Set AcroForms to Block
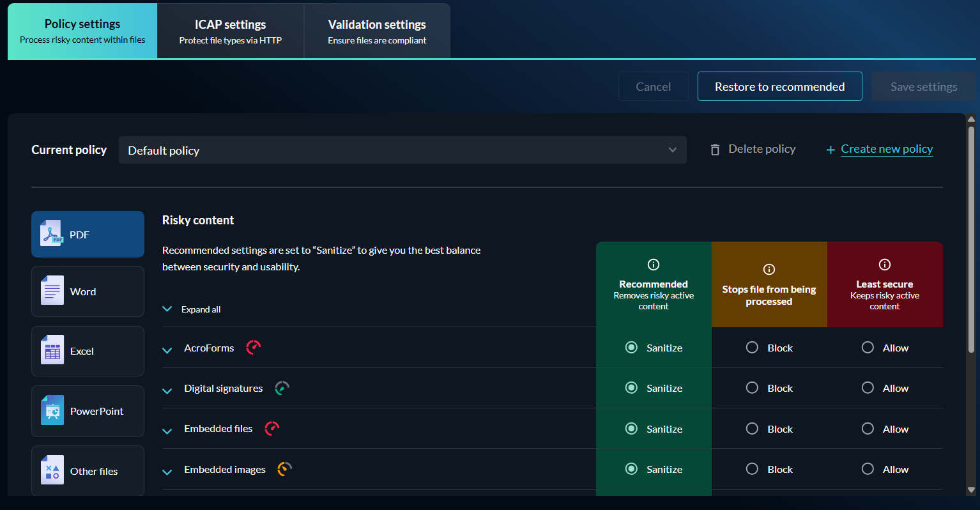 752,348
